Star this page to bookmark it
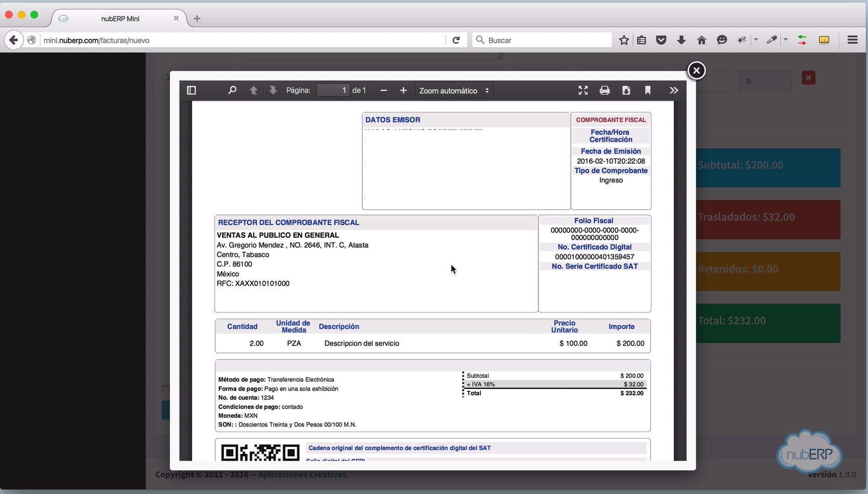Screen dimensions: 868x494 (x=624, y=40)
